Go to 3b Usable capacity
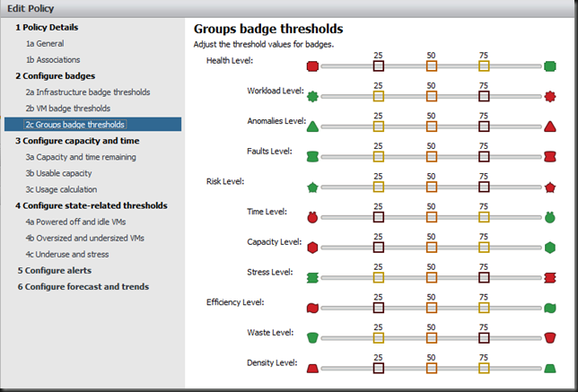 58,173
